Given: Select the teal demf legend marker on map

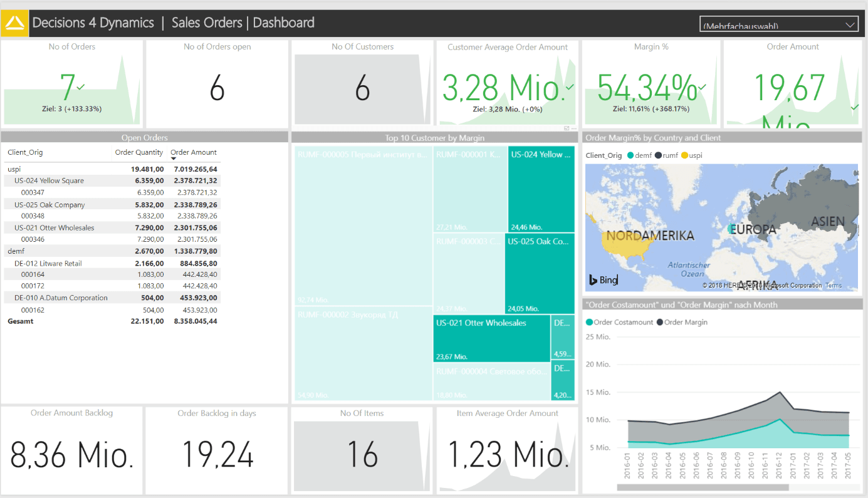Looking at the screenshot, I should pyautogui.click(x=630, y=155).
